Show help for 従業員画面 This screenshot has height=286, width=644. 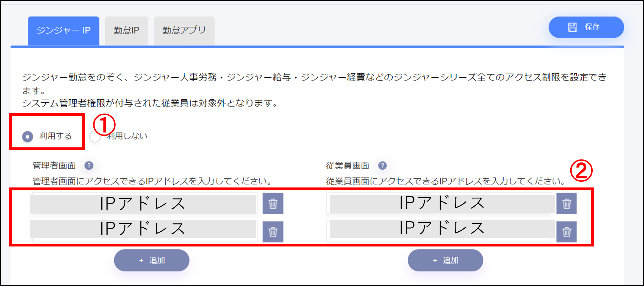coord(382,166)
